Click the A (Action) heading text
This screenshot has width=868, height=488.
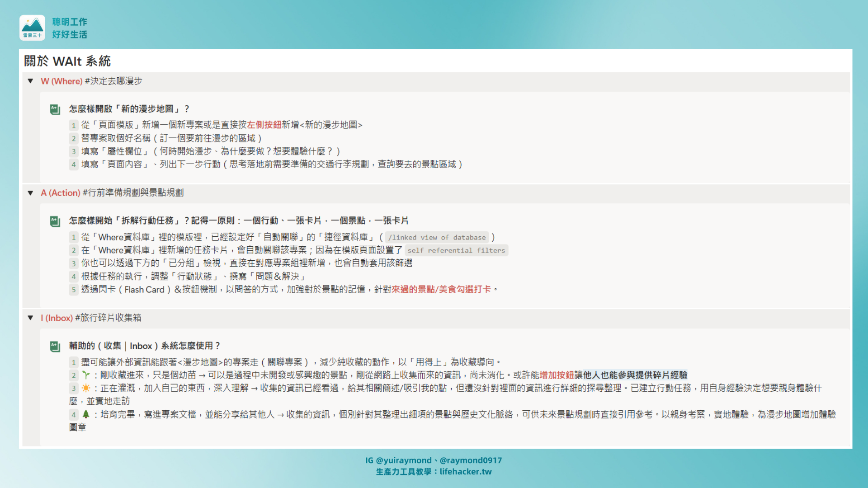[x=61, y=193]
